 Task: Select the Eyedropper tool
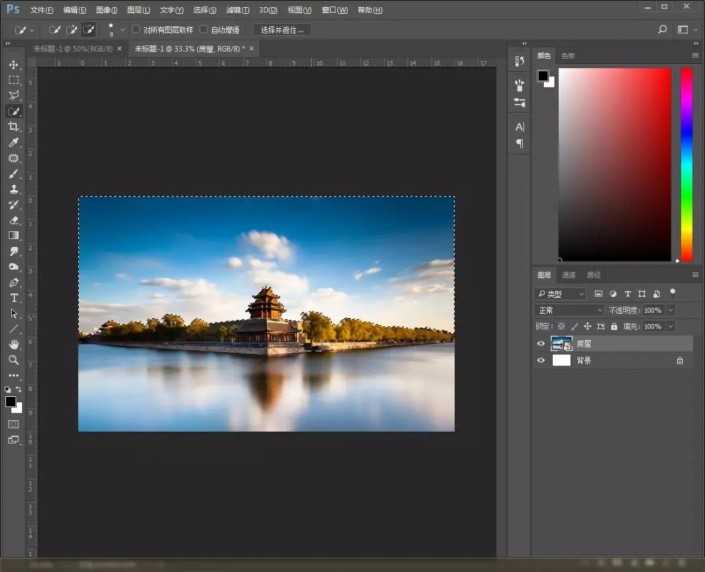[x=14, y=143]
